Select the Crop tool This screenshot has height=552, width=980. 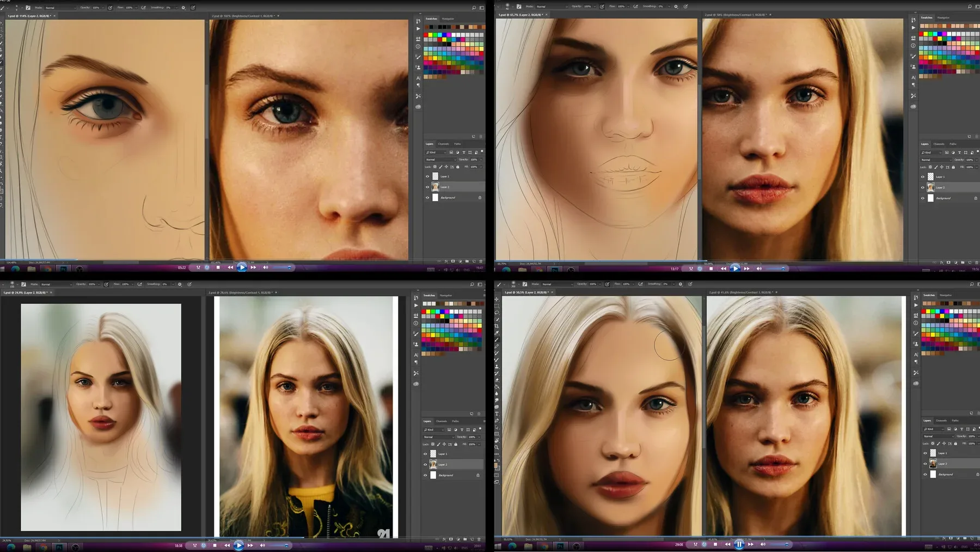498,326
